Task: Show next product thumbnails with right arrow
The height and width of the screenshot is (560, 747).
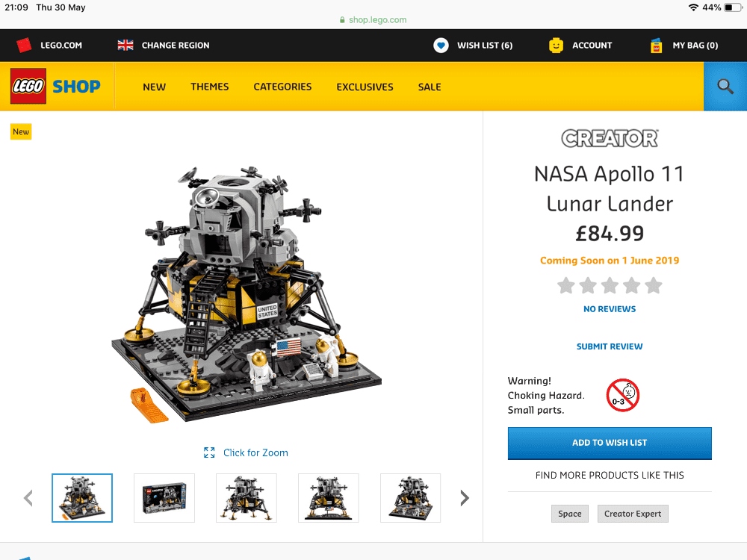Action: (x=465, y=498)
